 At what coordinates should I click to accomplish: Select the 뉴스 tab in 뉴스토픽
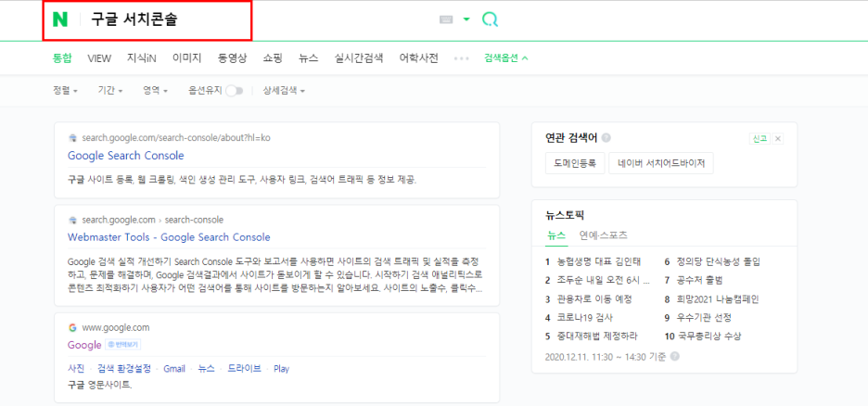point(557,235)
